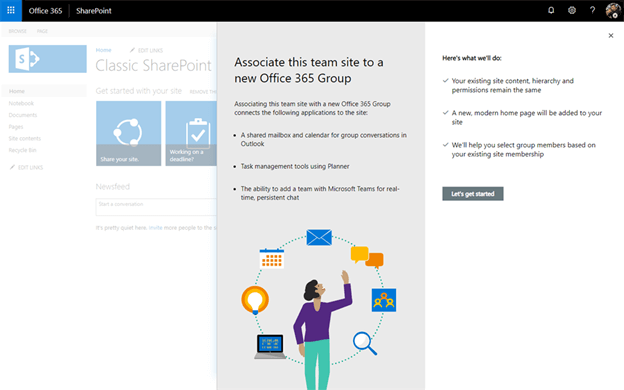Click the top EDIT LINKS pencil link
Screen dimensions: 624x390
[146, 50]
